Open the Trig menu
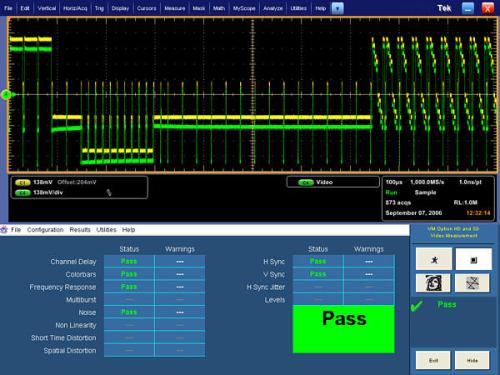The height and width of the screenshot is (375, 500). pyautogui.click(x=99, y=8)
